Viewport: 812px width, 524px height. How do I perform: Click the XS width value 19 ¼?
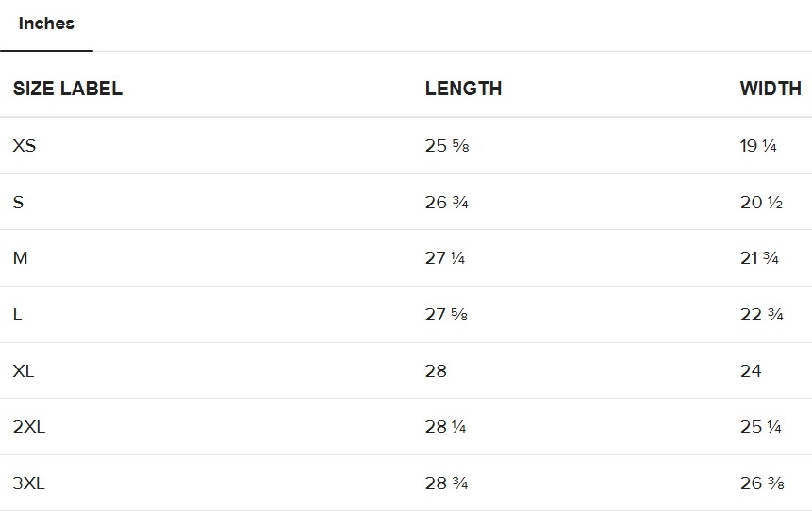(758, 146)
